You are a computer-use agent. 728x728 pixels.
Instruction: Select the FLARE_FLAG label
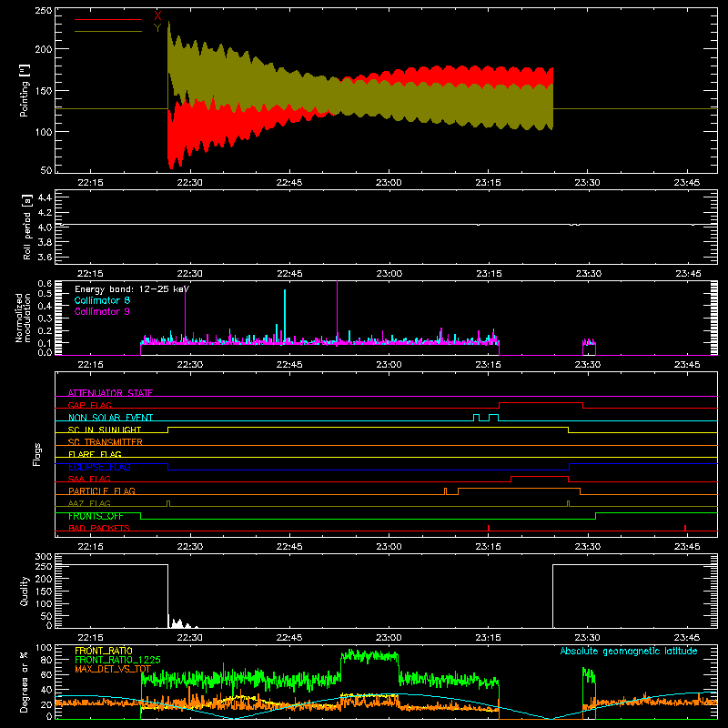pos(95,454)
